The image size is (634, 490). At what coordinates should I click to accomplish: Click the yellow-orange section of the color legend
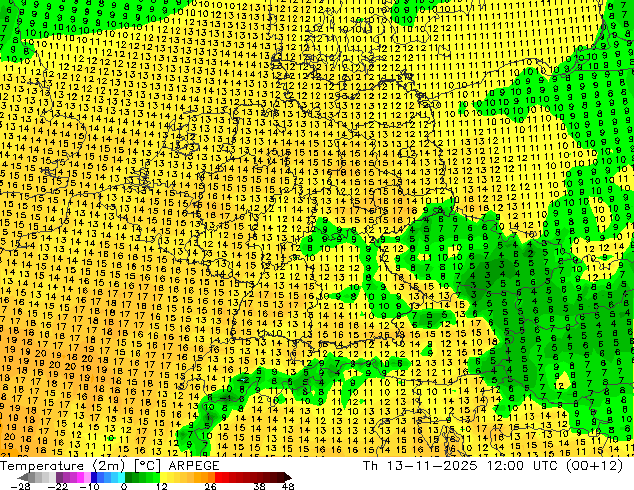[187, 477]
